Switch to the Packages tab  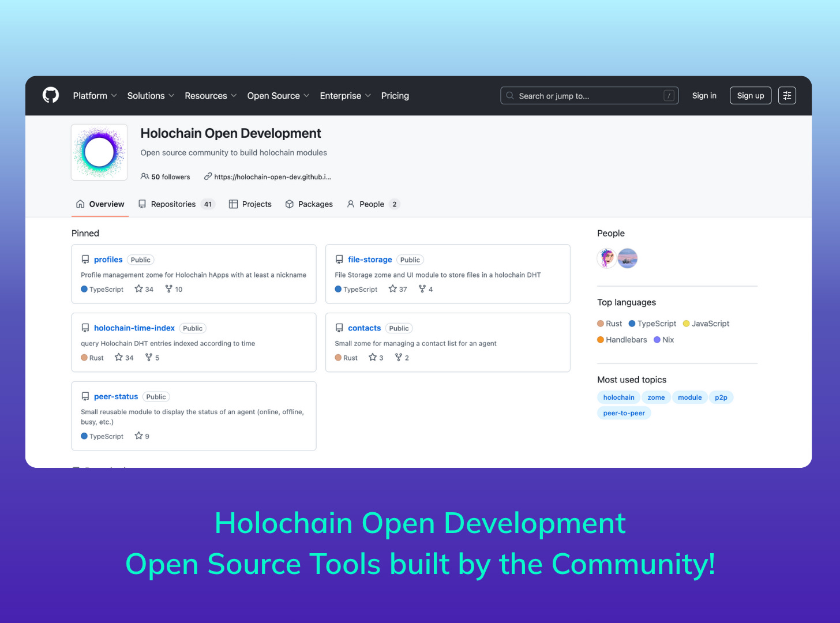point(309,204)
